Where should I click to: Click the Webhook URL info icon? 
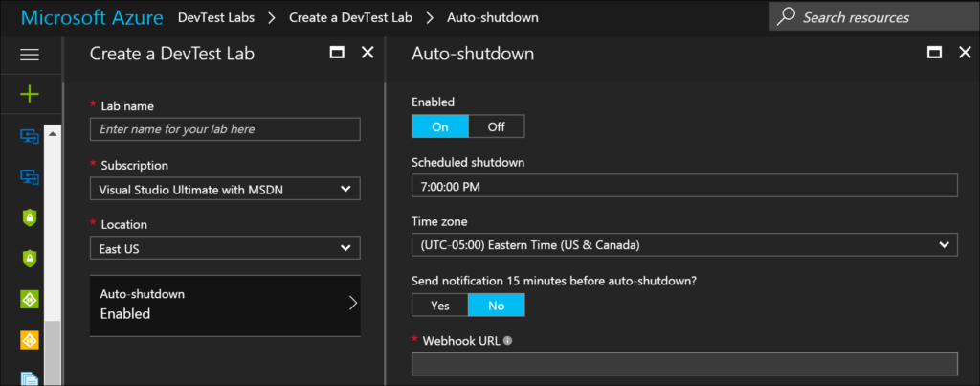click(x=507, y=341)
